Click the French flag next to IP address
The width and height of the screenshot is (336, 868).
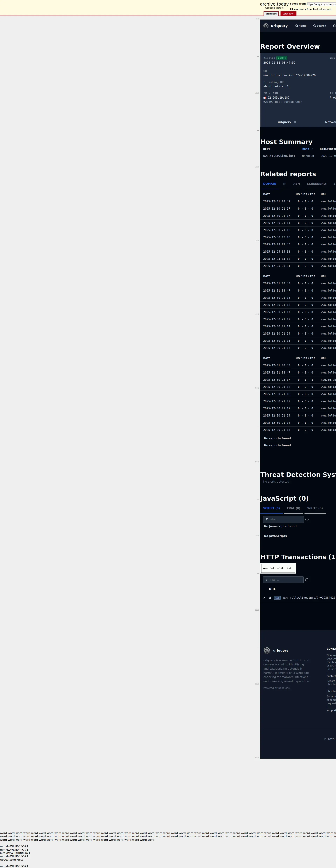265,98
